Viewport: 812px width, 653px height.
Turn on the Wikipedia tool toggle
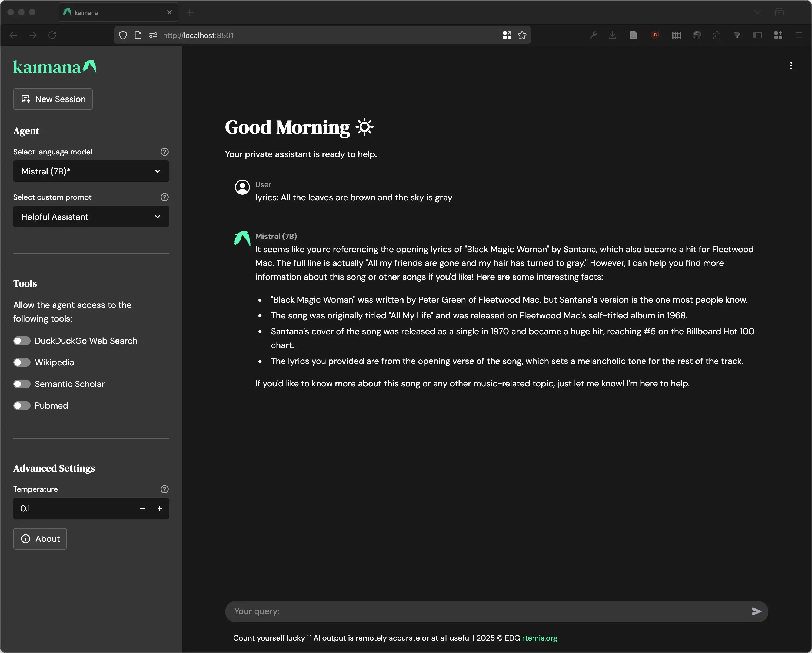pos(22,362)
